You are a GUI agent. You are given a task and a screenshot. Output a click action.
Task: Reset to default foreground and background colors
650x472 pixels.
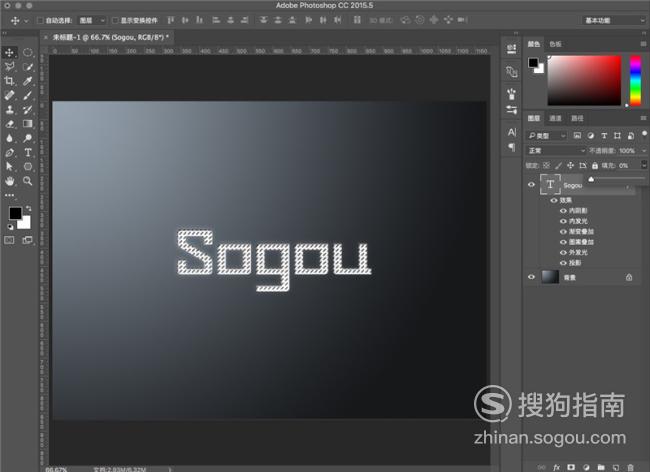pos(10,227)
